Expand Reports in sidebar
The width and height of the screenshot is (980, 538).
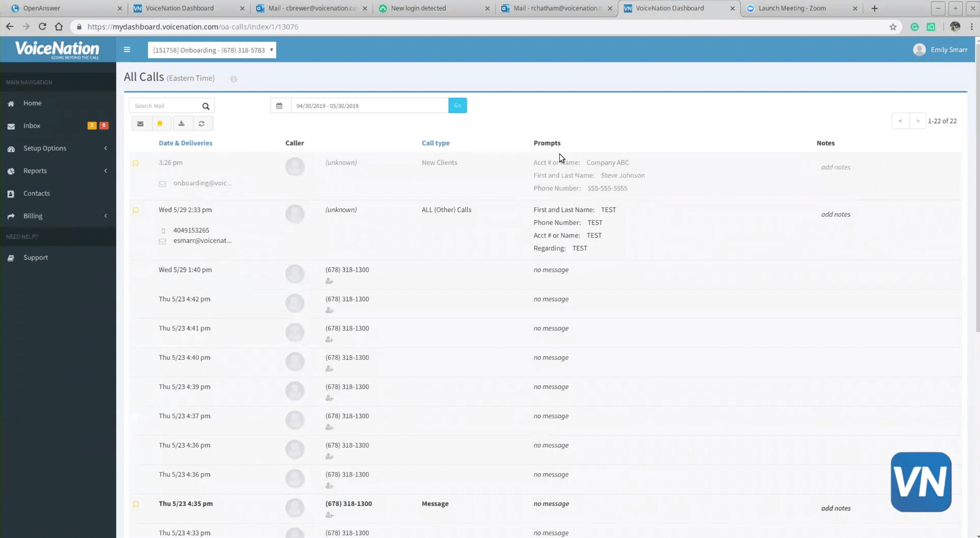click(58, 170)
